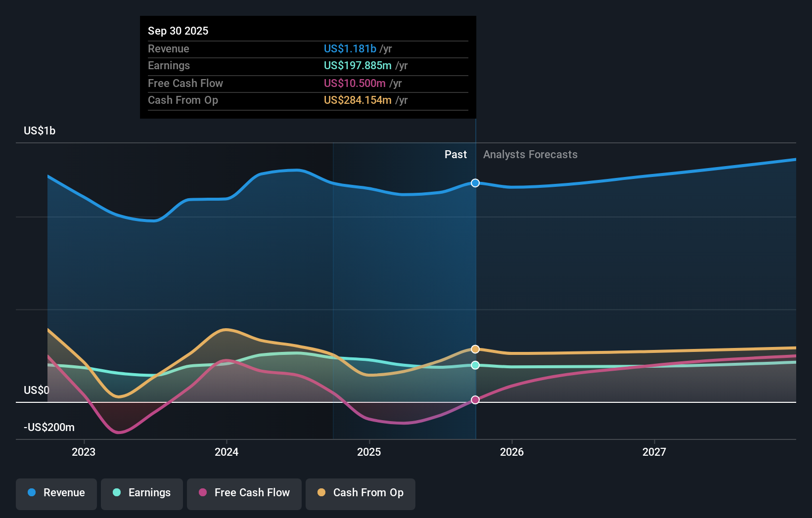Click the blue Revenue data point marker

point(475,183)
